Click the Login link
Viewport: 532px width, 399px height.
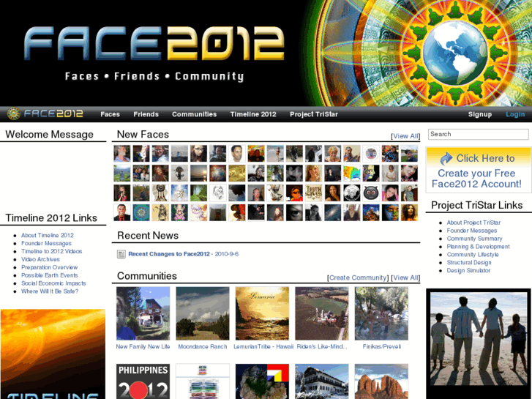[515, 114]
